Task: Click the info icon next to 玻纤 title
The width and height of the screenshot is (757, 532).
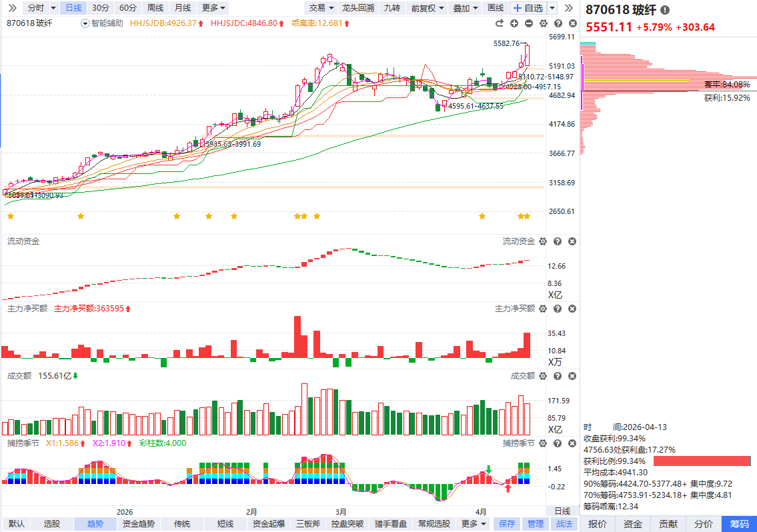Action: point(665,10)
